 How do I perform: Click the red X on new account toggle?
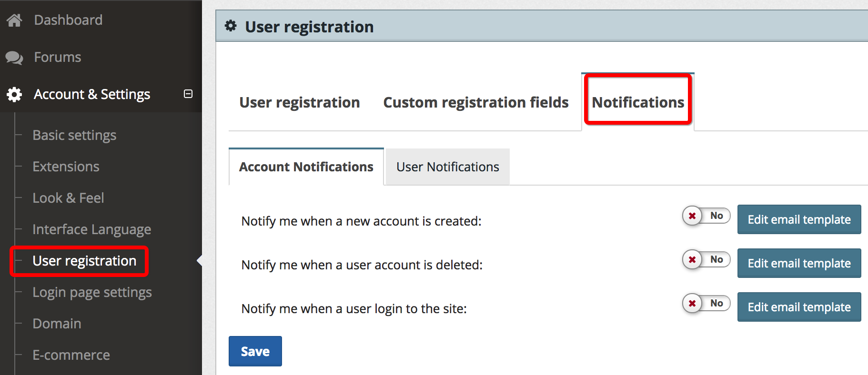click(x=692, y=216)
